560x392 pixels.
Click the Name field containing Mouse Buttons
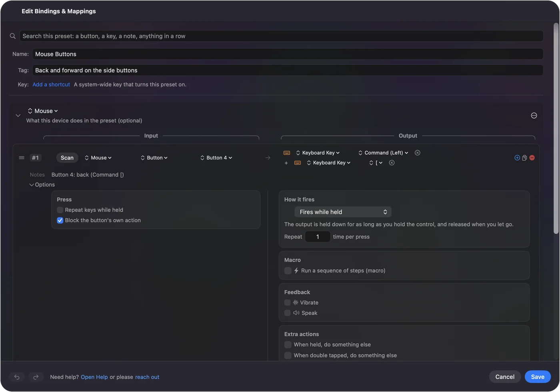(288, 54)
